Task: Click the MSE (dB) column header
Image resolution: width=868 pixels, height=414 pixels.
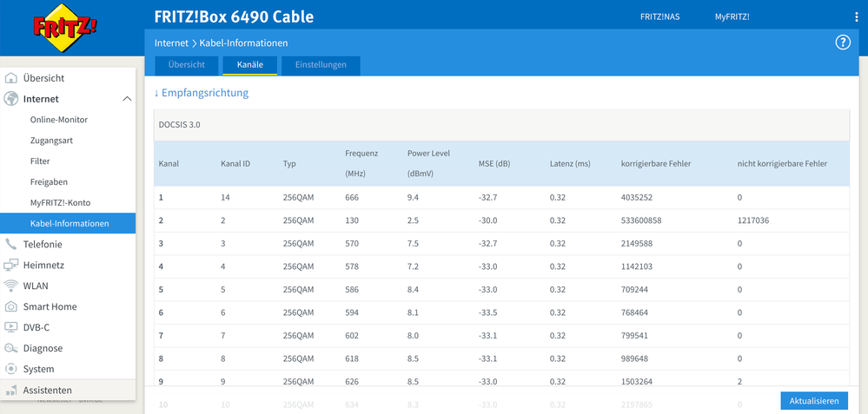Action: (x=494, y=164)
